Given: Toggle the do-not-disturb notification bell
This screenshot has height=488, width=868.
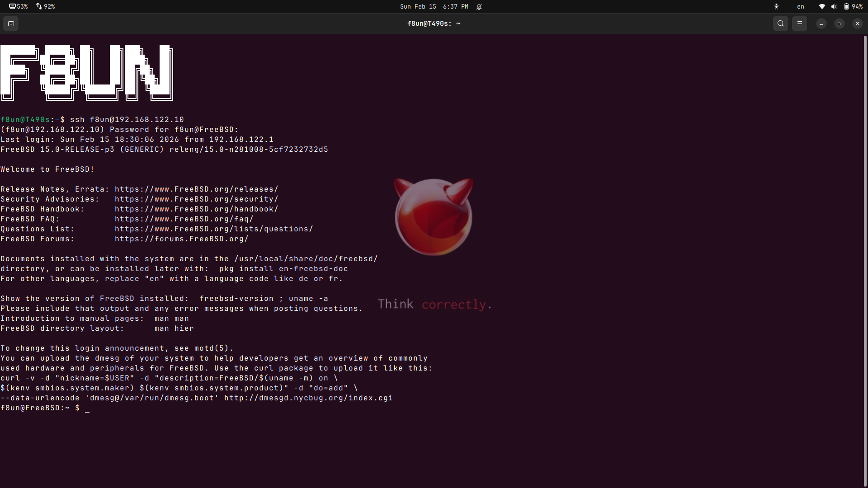Looking at the screenshot, I should click(x=479, y=6).
